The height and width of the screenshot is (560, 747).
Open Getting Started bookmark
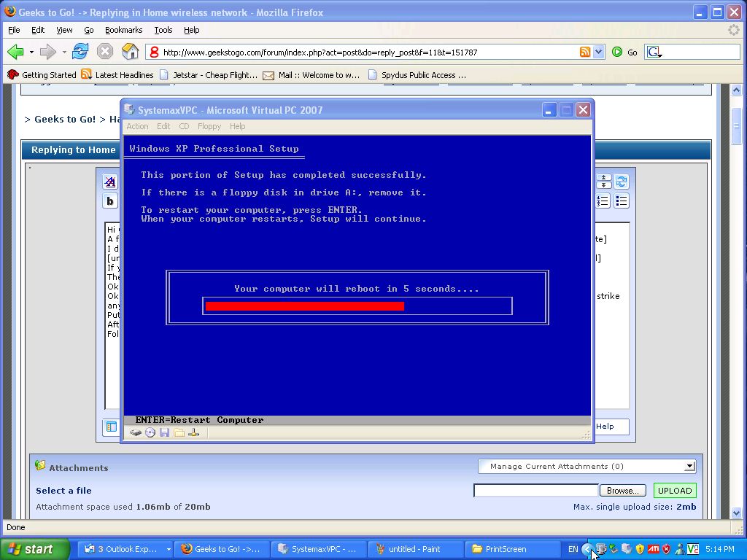42,75
